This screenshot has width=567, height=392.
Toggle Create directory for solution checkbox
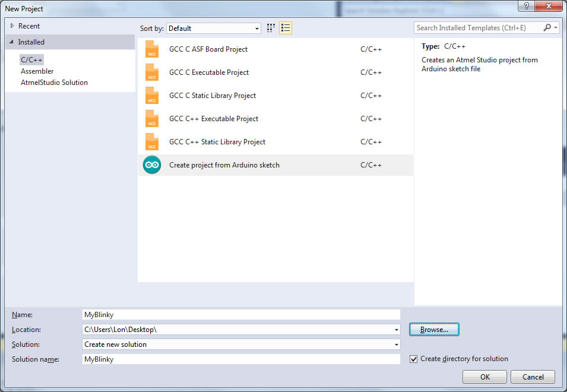[414, 359]
